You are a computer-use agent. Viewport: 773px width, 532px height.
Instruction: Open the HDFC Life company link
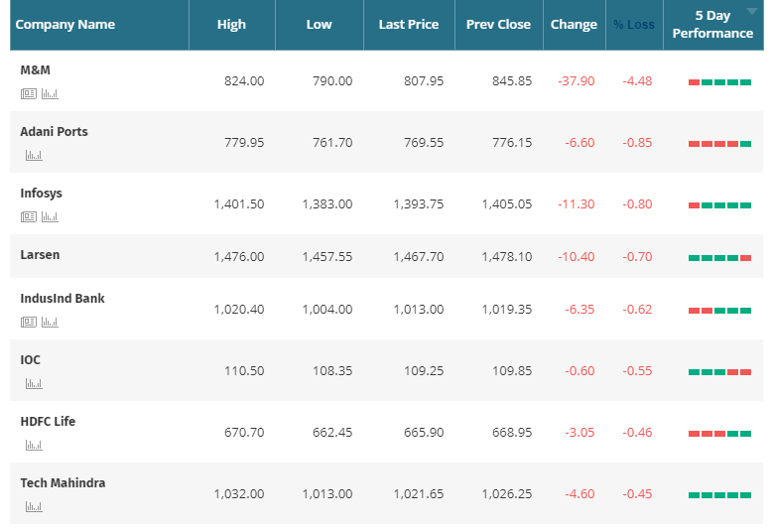(48, 422)
